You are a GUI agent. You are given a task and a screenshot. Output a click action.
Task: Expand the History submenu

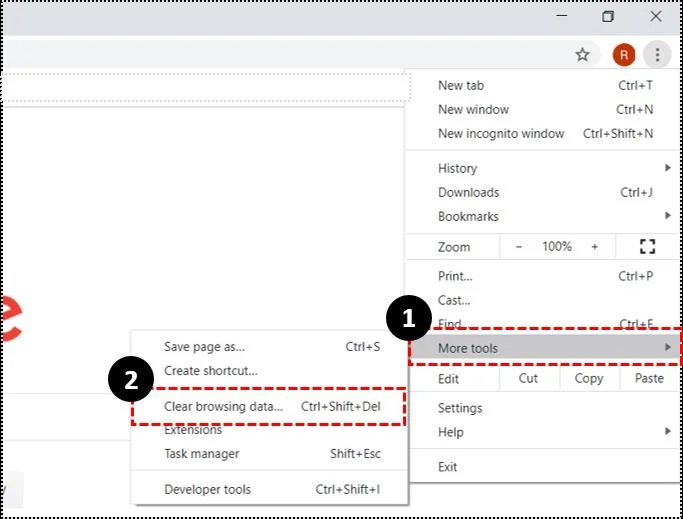544,168
